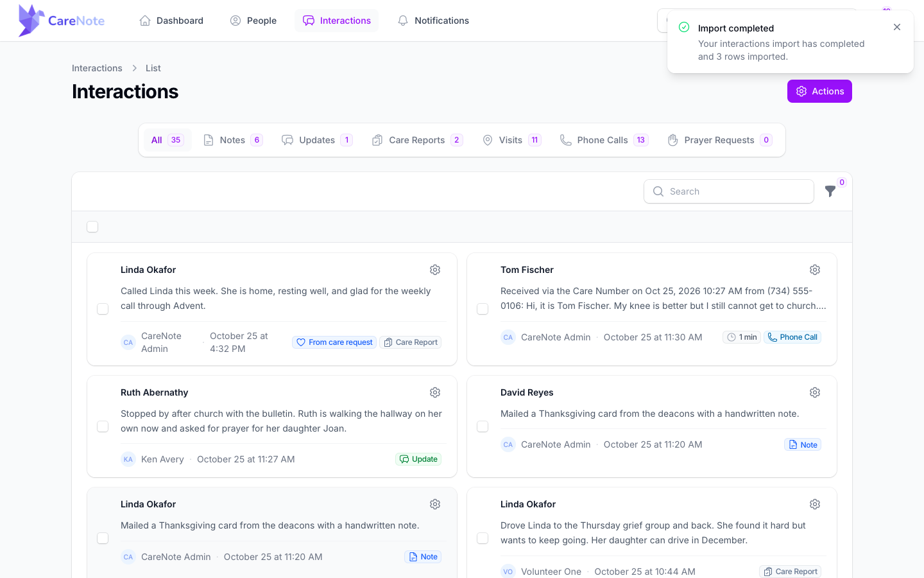Select the All tab
This screenshot has height=578, width=924.
(167, 140)
